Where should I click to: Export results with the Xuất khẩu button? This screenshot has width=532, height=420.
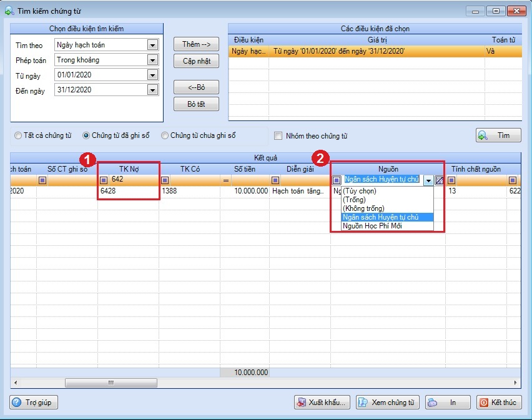(x=322, y=403)
